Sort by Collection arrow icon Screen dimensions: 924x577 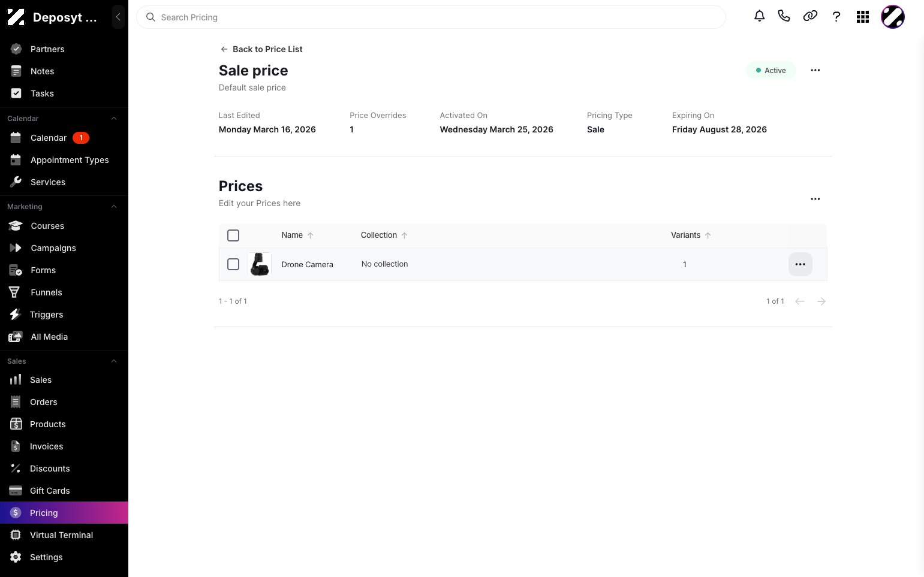point(405,235)
